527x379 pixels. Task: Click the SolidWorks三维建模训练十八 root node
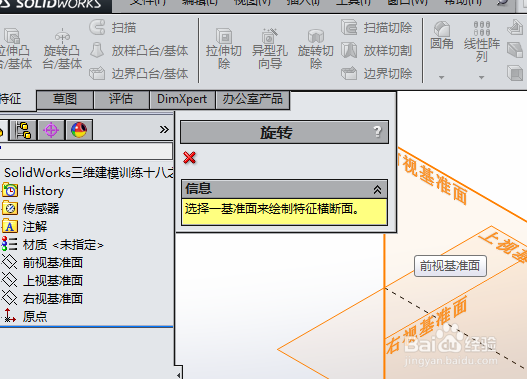pyautogui.click(x=88, y=173)
